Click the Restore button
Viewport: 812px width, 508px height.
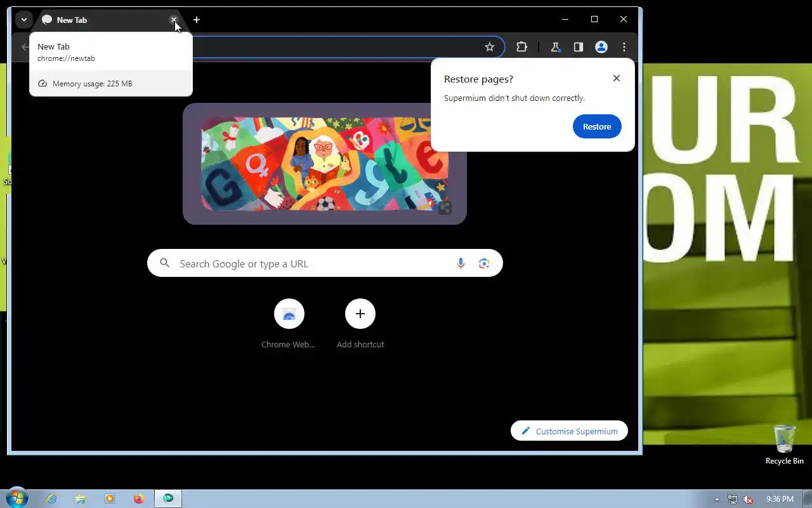point(597,126)
